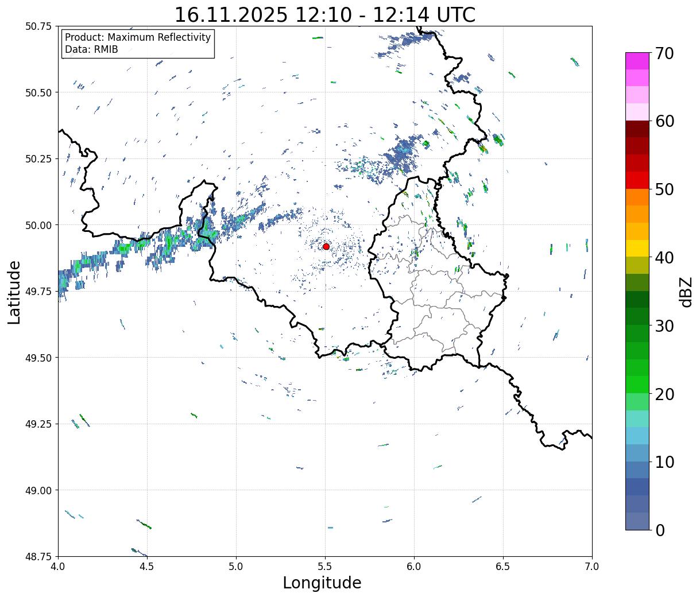The width and height of the screenshot is (700, 597).
Task: Click the 'dBZ' colorbar label
Action: [686, 292]
